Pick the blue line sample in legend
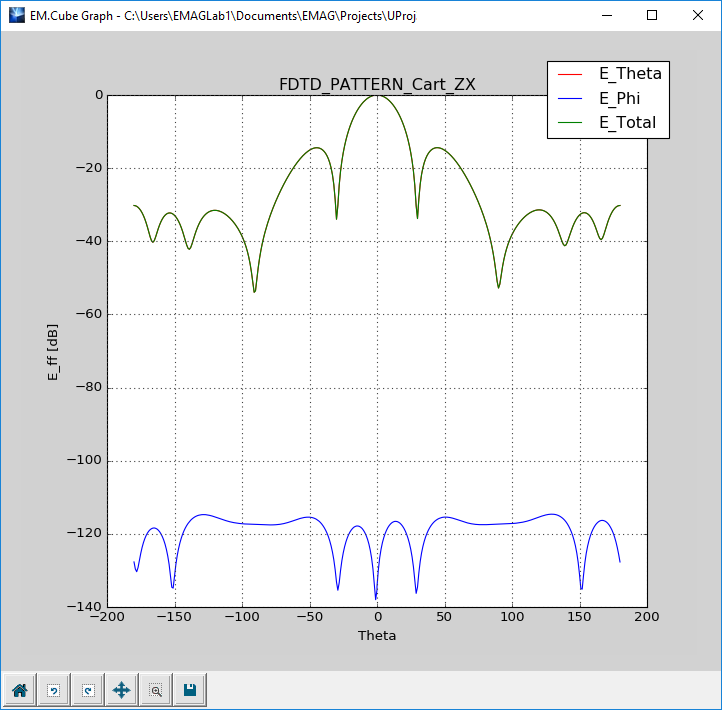The height and width of the screenshot is (710, 722). [570, 99]
